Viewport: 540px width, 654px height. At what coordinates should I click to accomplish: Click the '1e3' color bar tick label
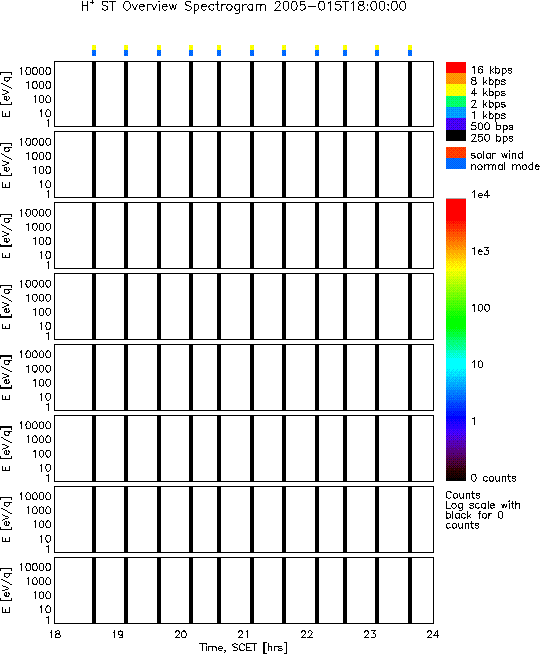[x=480, y=251]
